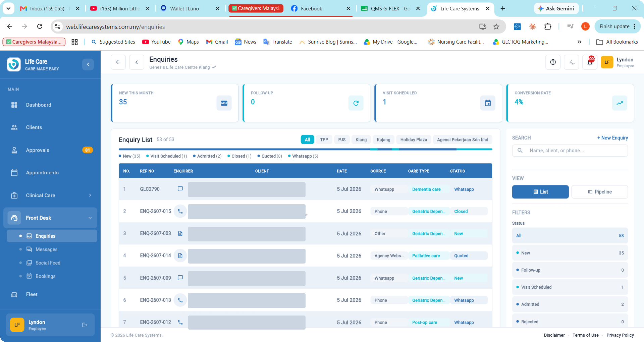Open the Fleet car icon
The width and height of the screenshot is (644, 342).
pyautogui.click(x=14, y=294)
